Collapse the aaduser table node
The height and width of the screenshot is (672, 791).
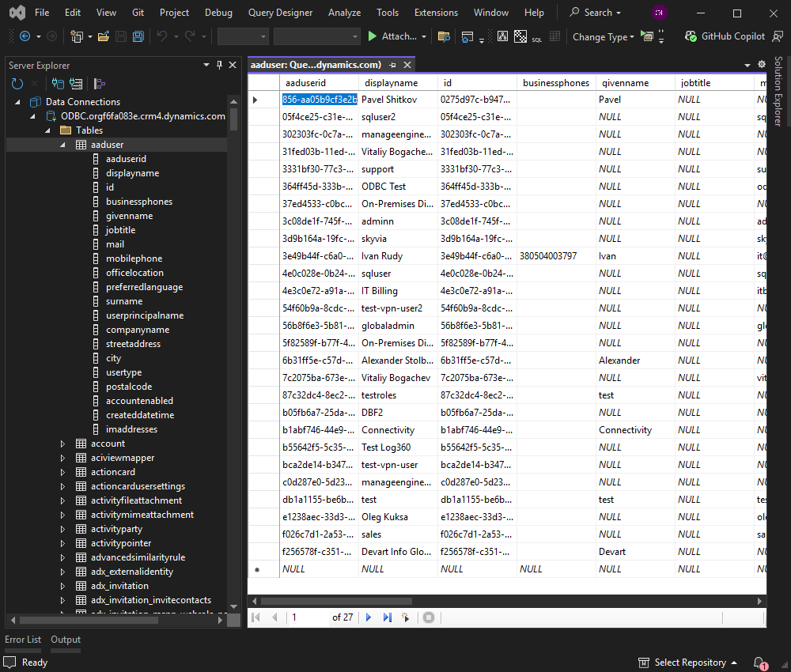(63, 145)
